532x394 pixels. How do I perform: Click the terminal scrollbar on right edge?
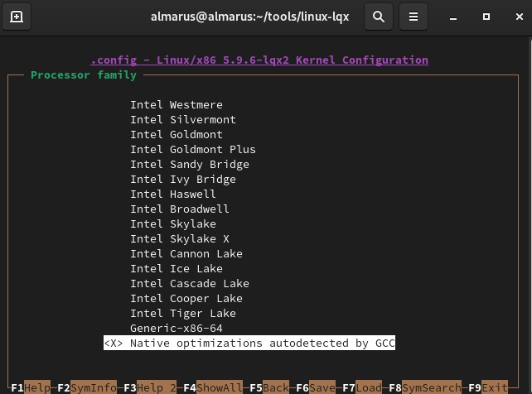(x=530, y=215)
